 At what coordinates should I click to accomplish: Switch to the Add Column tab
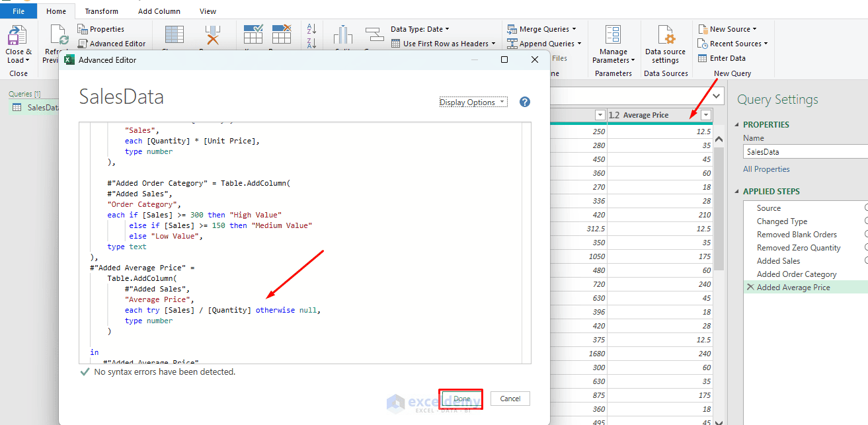coord(159,11)
